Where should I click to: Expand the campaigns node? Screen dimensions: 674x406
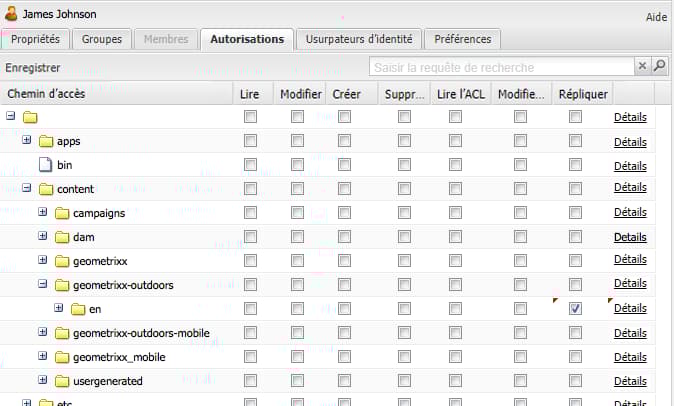point(43,211)
